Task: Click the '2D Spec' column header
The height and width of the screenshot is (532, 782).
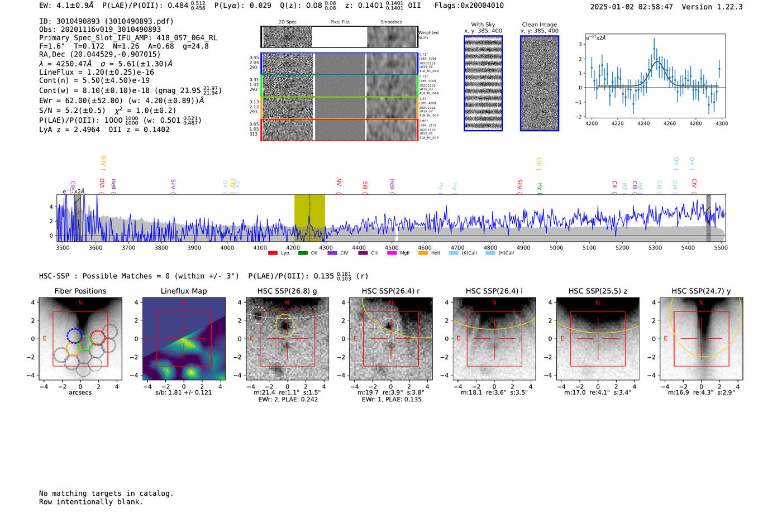Action: [288, 22]
